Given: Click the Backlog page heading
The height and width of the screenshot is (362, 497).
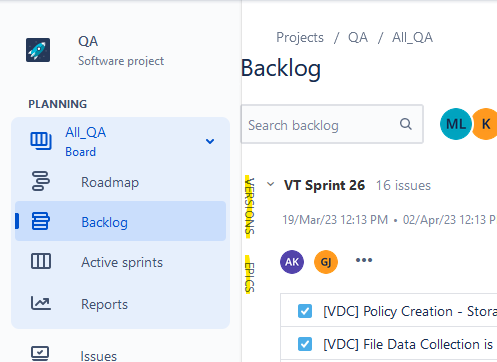Looking at the screenshot, I should [281, 68].
